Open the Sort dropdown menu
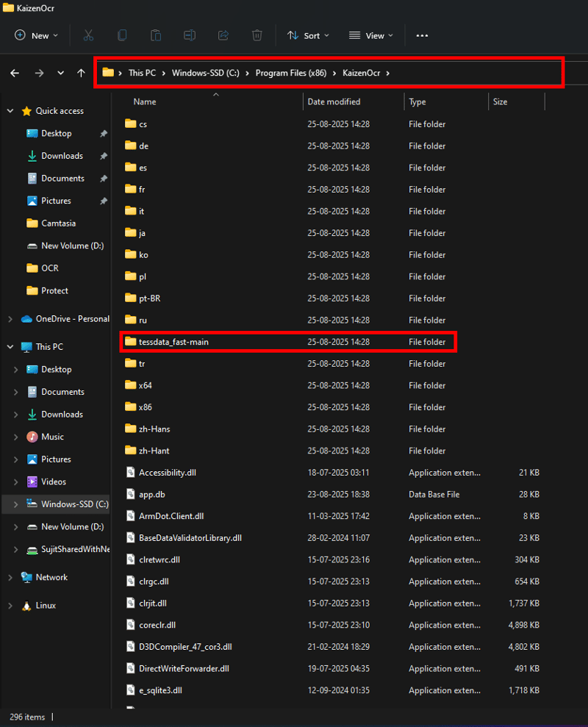 tap(307, 35)
